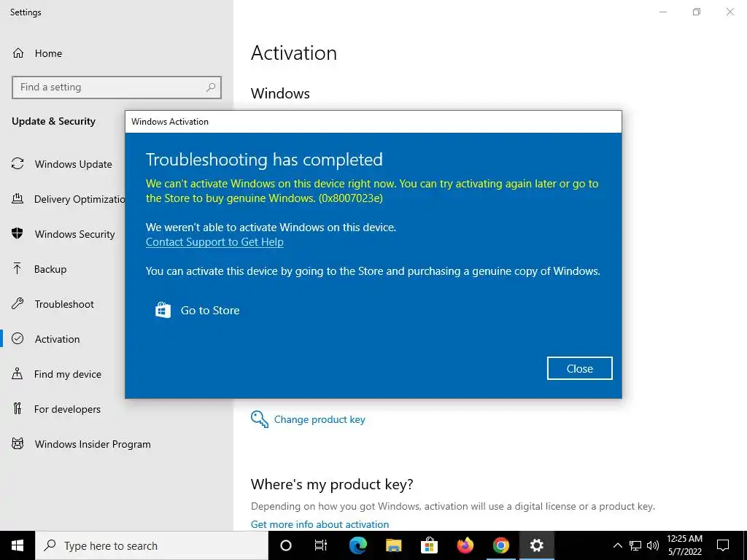Screen dimensions: 747x560
Task: Select Windows Security in the sidebar
Action: (75, 234)
